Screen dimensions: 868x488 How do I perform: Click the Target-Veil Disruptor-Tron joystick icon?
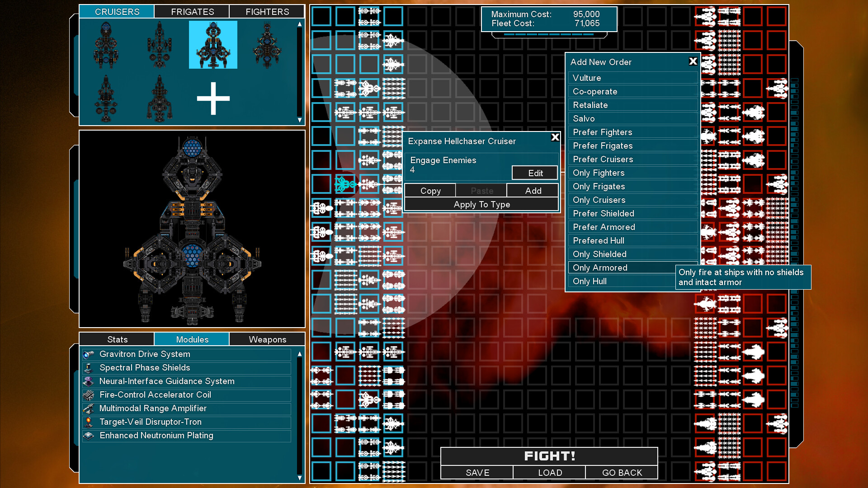(89, 422)
